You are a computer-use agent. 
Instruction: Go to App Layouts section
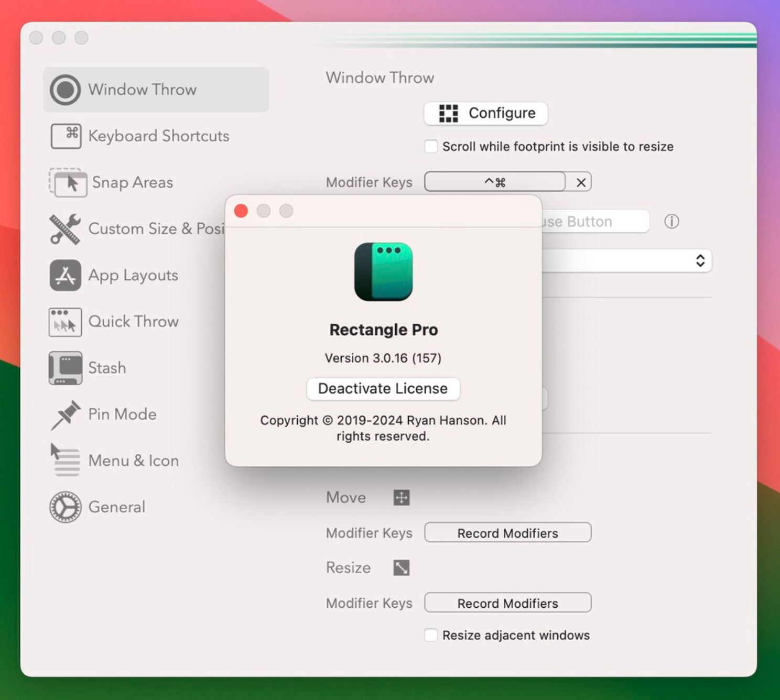pyautogui.click(x=133, y=276)
